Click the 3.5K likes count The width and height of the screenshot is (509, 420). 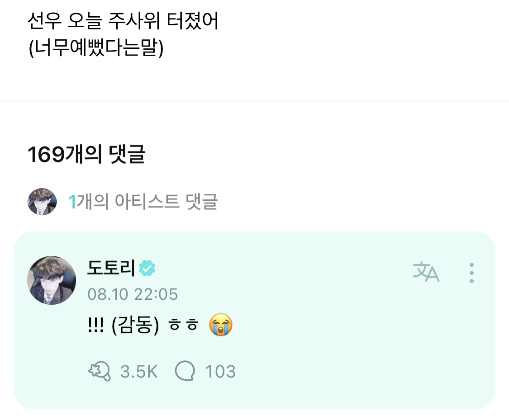click(139, 372)
